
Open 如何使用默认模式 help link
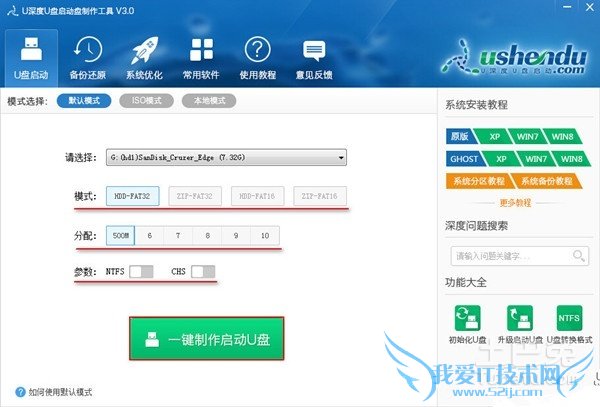point(60,392)
